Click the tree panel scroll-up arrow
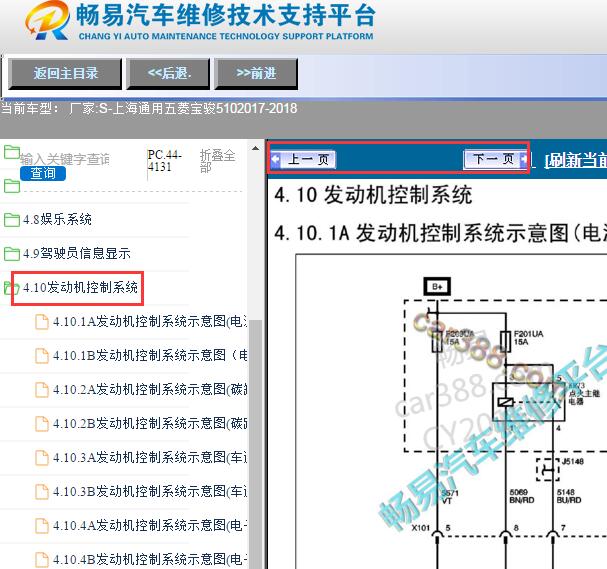This screenshot has height=569, width=607. point(255,148)
